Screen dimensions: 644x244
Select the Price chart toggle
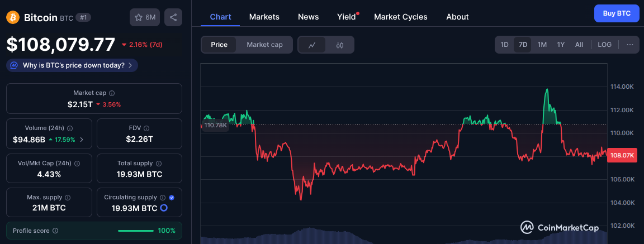(x=219, y=45)
